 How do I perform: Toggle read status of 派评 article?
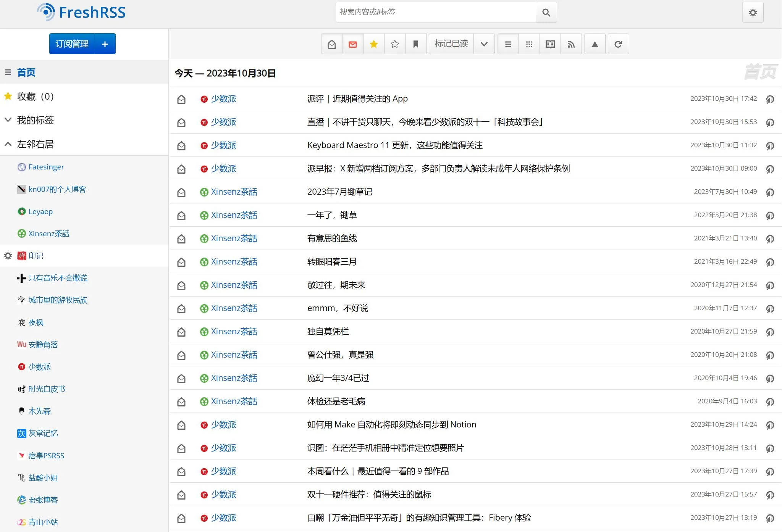(x=181, y=99)
